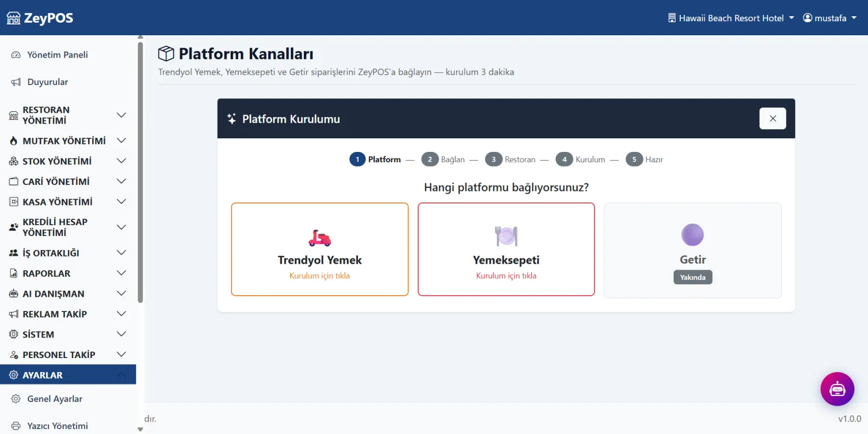This screenshot has height=434, width=868.
Task: Select step 5 Hazır in the wizard
Action: tap(644, 159)
